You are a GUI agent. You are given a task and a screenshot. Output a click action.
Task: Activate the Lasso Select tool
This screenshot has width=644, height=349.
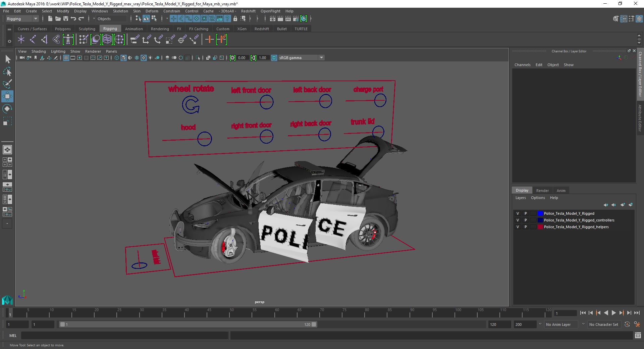(x=7, y=72)
